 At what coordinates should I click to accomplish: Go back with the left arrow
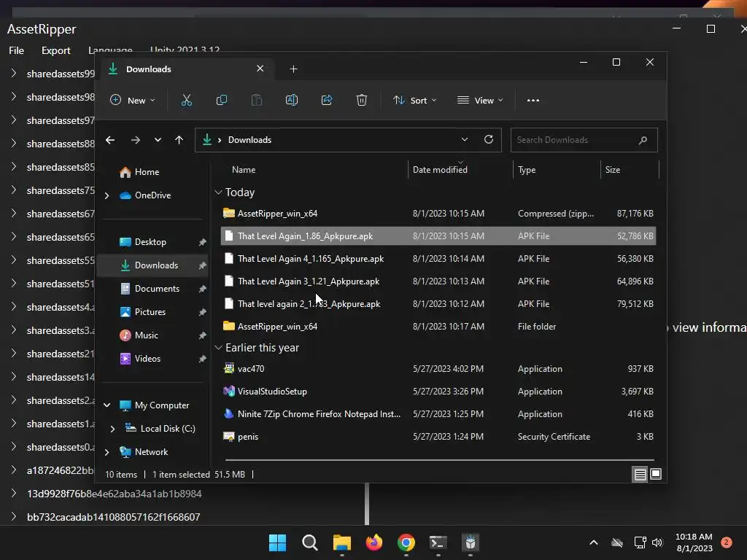pos(110,140)
